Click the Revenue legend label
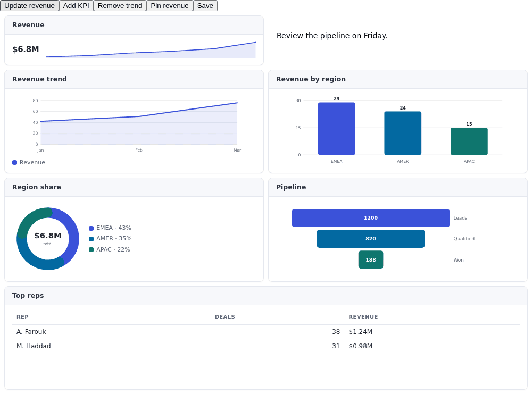The image size is (532, 394). point(32,162)
